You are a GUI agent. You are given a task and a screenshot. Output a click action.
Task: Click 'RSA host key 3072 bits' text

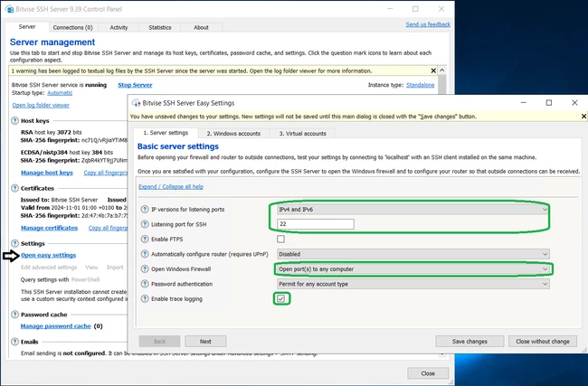(51, 132)
